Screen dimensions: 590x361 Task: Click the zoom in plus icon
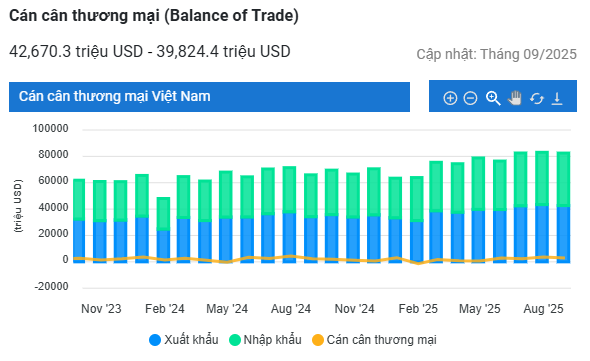(450, 98)
